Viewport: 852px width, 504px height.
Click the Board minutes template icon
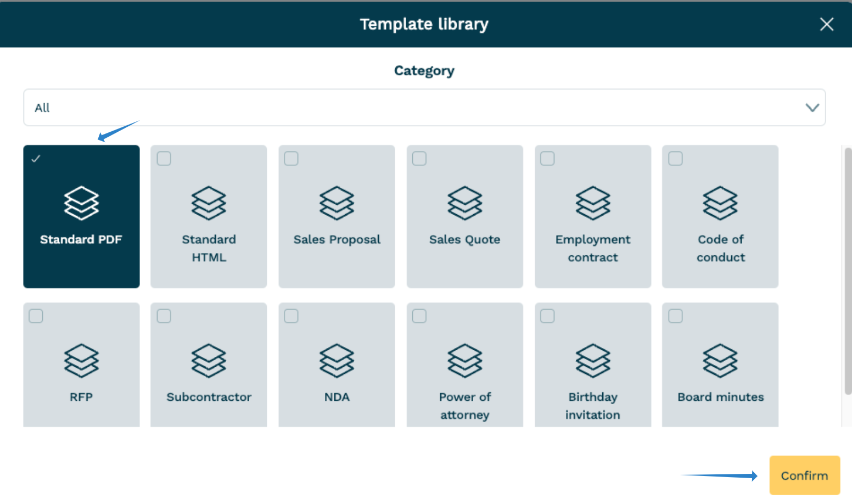[720, 361]
